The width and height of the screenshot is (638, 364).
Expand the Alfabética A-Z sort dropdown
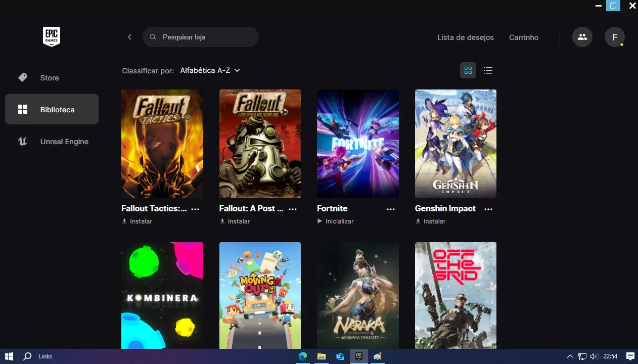pos(210,70)
